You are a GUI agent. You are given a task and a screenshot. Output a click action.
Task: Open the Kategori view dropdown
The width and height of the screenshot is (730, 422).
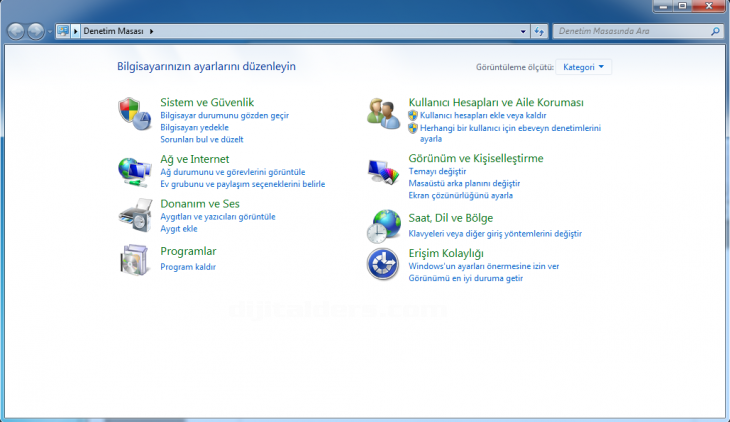tap(586, 67)
